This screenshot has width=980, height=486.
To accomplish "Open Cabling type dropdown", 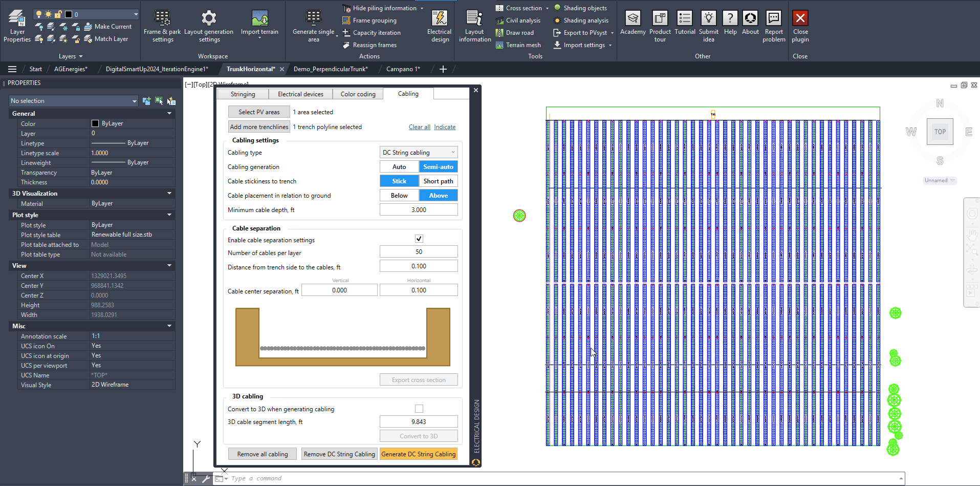I will pyautogui.click(x=419, y=153).
